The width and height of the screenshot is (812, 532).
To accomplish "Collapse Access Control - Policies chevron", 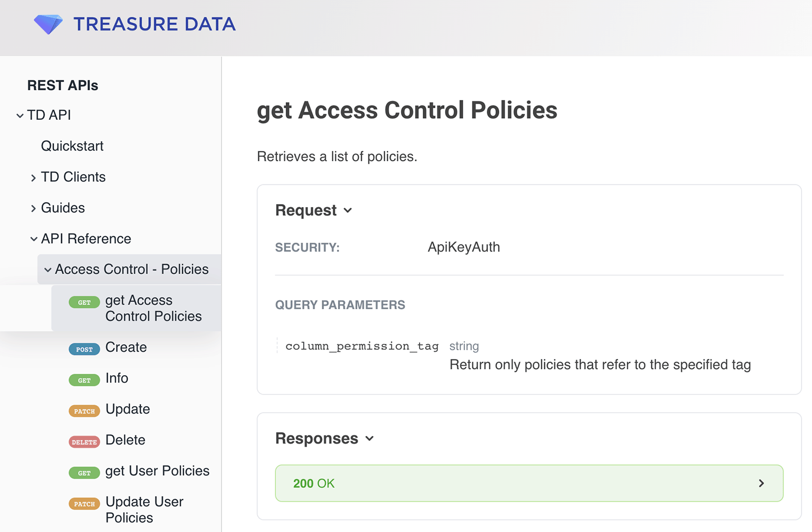I will click(48, 270).
